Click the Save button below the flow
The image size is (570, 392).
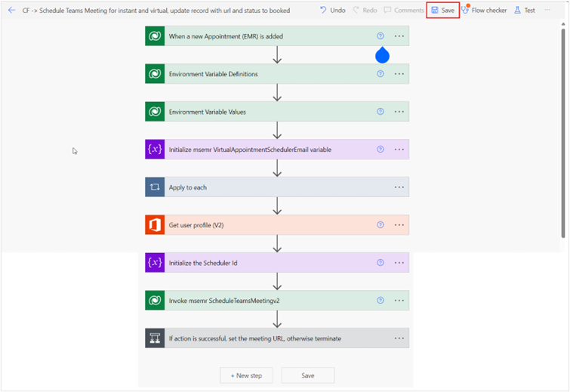(307, 375)
